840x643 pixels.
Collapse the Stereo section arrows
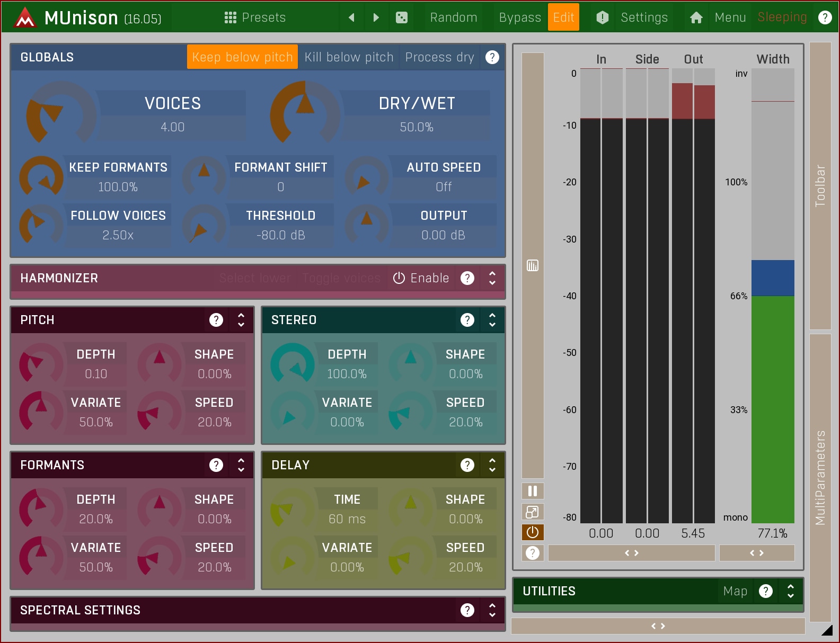[x=492, y=320]
